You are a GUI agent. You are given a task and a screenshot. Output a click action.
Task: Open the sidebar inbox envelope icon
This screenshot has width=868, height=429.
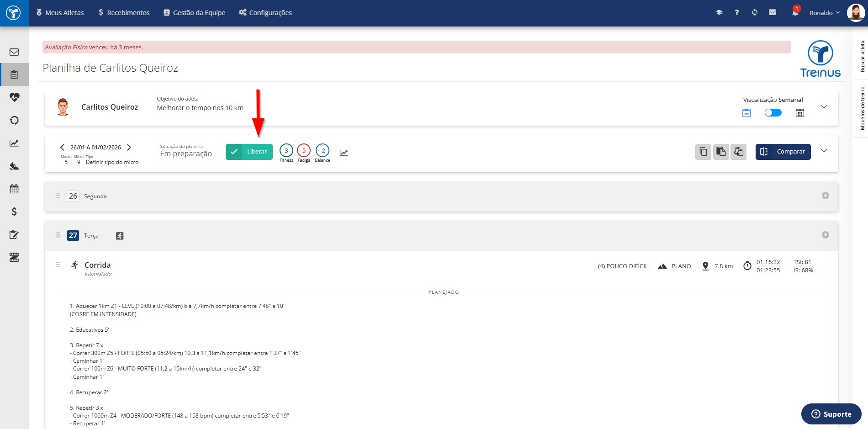point(14,52)
